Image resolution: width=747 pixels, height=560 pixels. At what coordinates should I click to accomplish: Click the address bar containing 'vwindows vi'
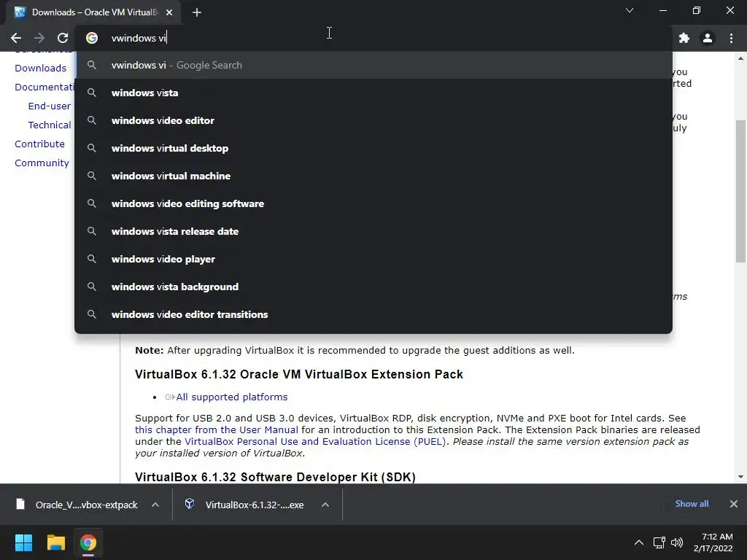373,38
